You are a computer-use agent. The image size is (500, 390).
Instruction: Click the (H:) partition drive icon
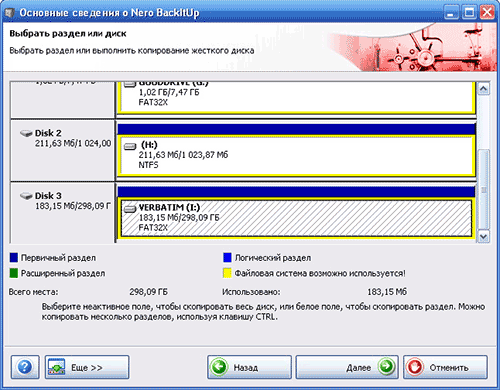point(130,146)
